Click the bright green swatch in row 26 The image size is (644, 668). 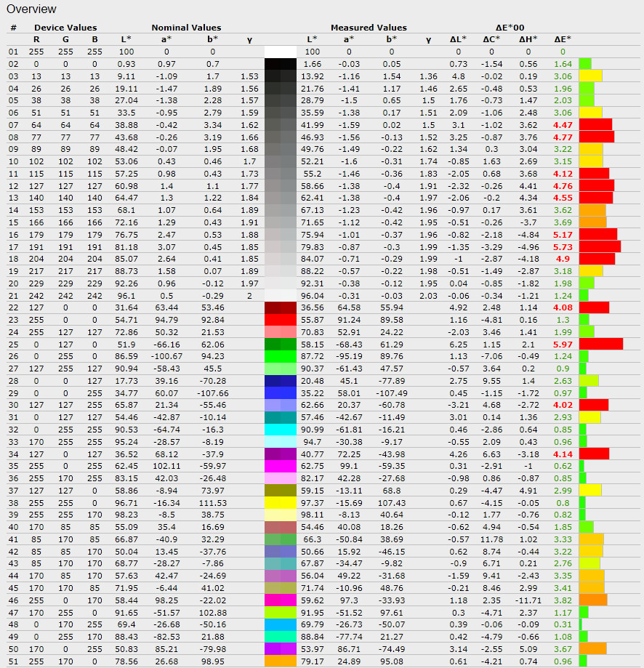tap(281, 357)
